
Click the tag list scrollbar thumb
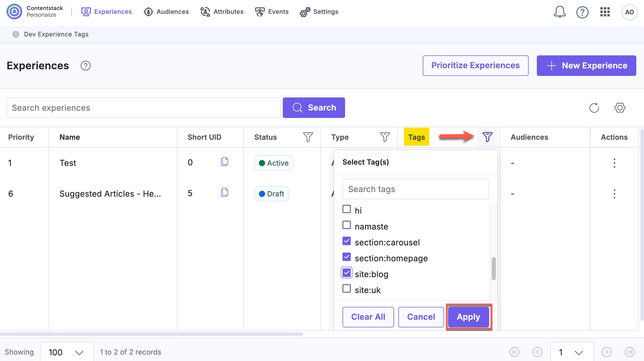coord(494,268)
